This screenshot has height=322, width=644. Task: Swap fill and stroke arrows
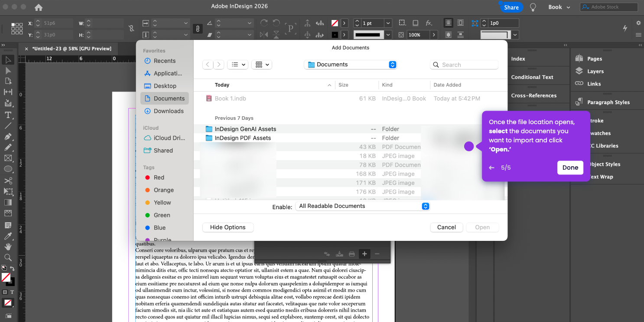(12, 269)
